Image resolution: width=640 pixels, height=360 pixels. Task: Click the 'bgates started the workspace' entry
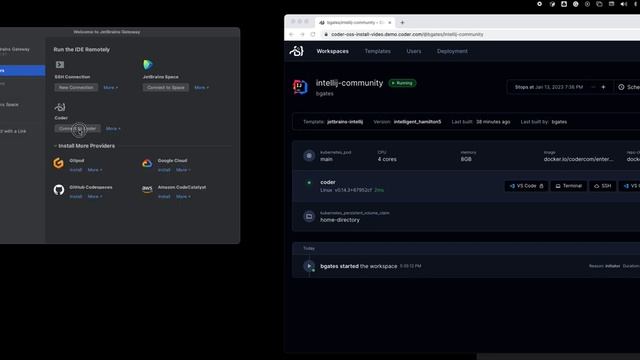point(359,266)
